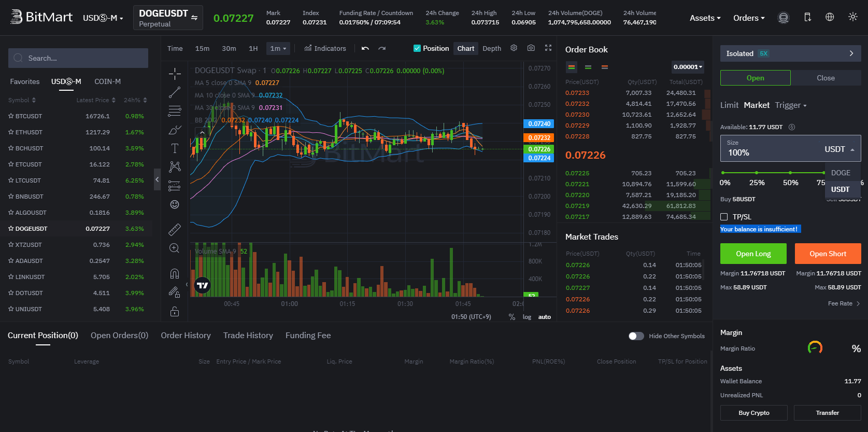The width and height of the screenshot is (868, 432).
Task: Toggle Hide Other Symbols switch
Action: pos(636,336)
